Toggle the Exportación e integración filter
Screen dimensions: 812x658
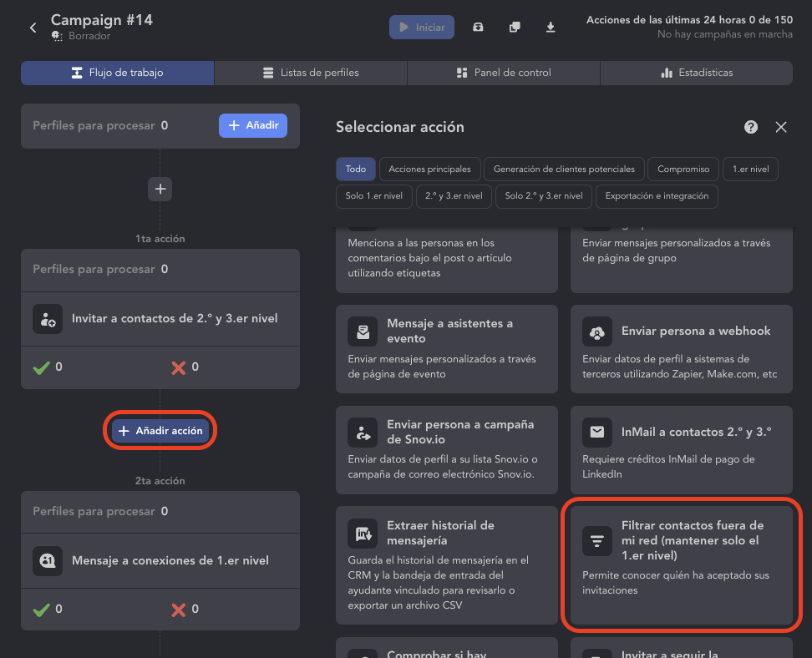tap(657, 196)
